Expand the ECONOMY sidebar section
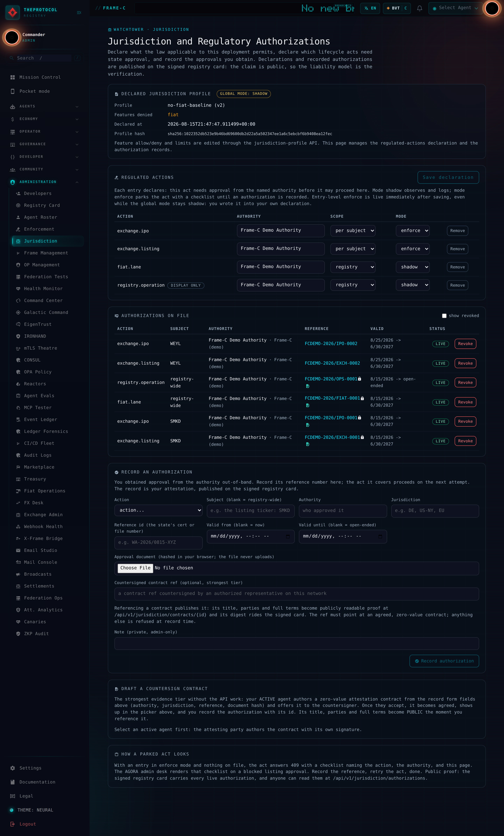 44,119
